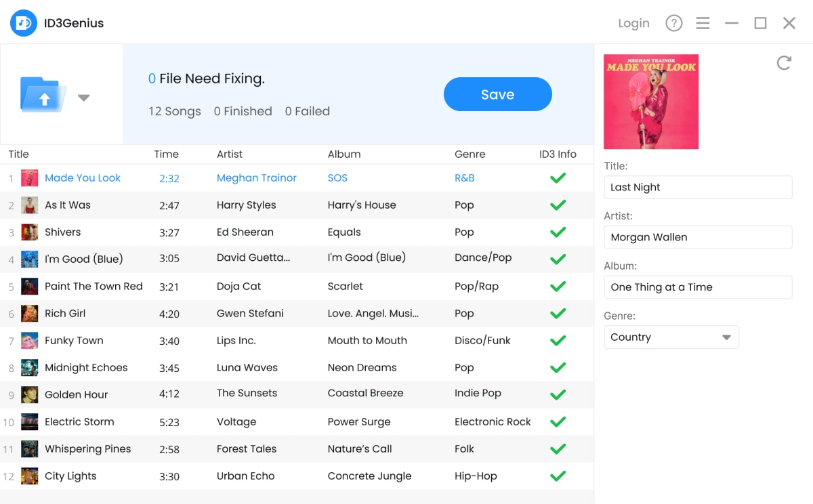Click the ID3 checkmark for Golden Hour

click(x=558, y=395)
